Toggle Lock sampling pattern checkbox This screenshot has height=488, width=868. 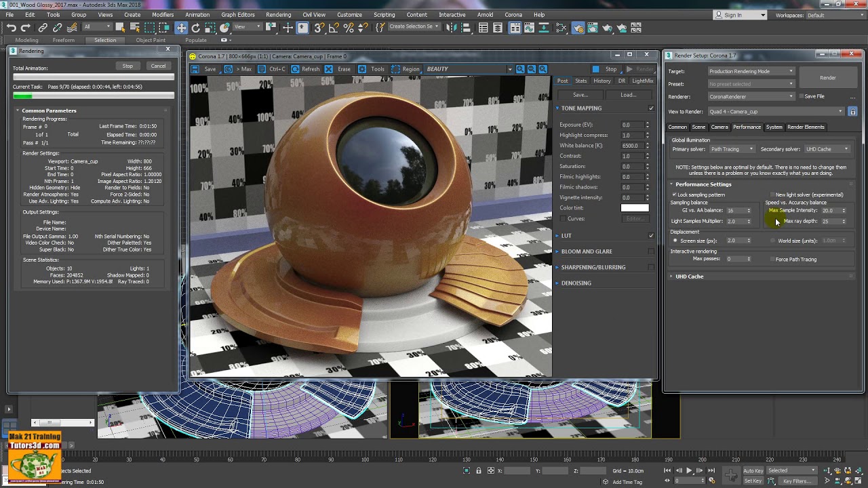[x=674, y=195]
